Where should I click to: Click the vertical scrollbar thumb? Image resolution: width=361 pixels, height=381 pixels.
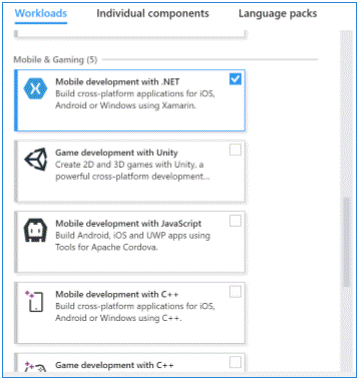(347, 243)
